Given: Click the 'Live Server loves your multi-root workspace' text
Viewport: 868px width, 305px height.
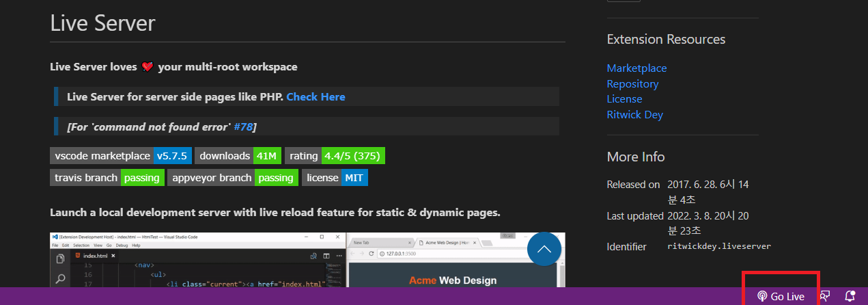Looking at the screenshot, I should [x=173, y=67].
